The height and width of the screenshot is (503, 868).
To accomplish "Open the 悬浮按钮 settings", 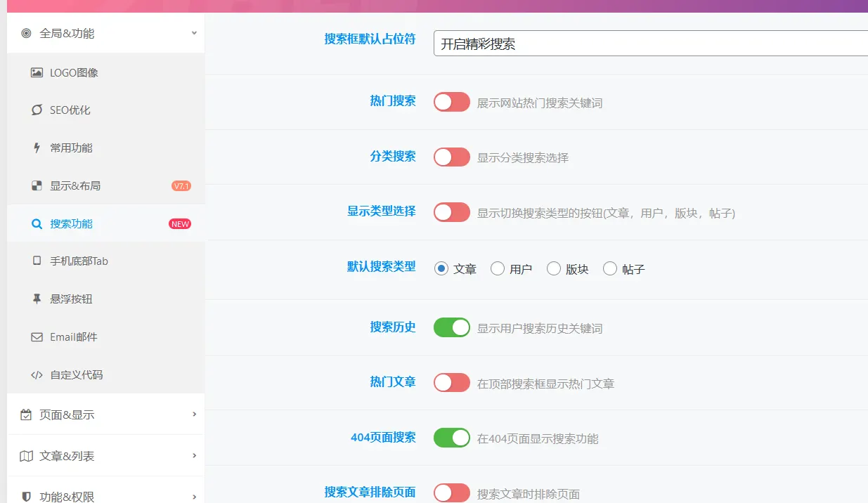I will pyautogui.click(x=106, y=299).
